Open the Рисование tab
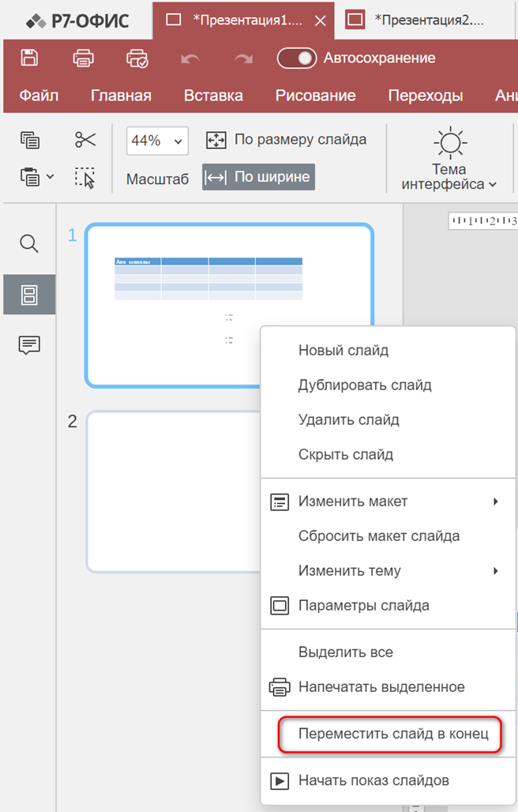This screenshot has height=812, width=518. coord(316,96)
